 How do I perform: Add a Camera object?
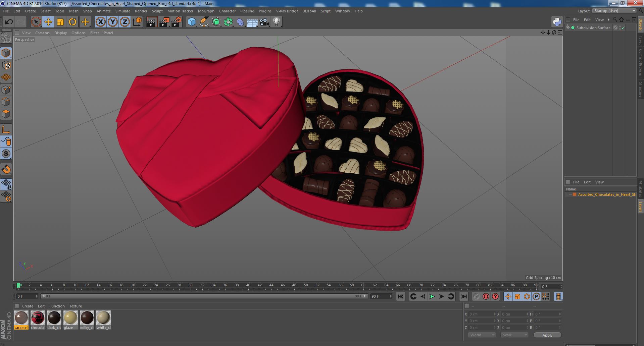(x=264, y=22)
